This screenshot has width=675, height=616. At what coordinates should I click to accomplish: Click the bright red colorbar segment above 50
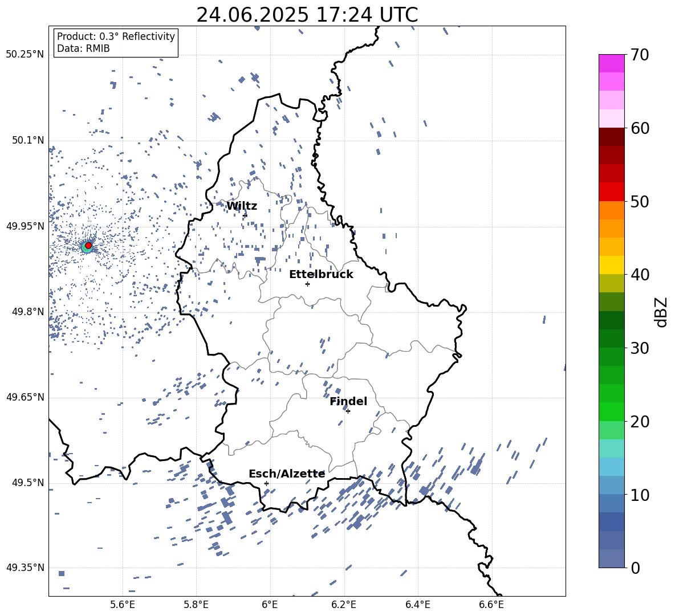[x=611, y=192]
